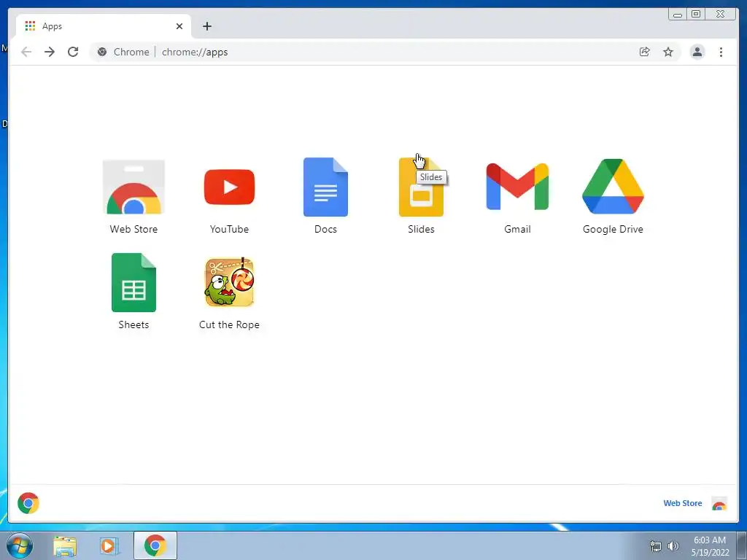Open the Docs app icon
Image resolution: width=747 pixels, height=560 pixels.
[x=325, y=187]
